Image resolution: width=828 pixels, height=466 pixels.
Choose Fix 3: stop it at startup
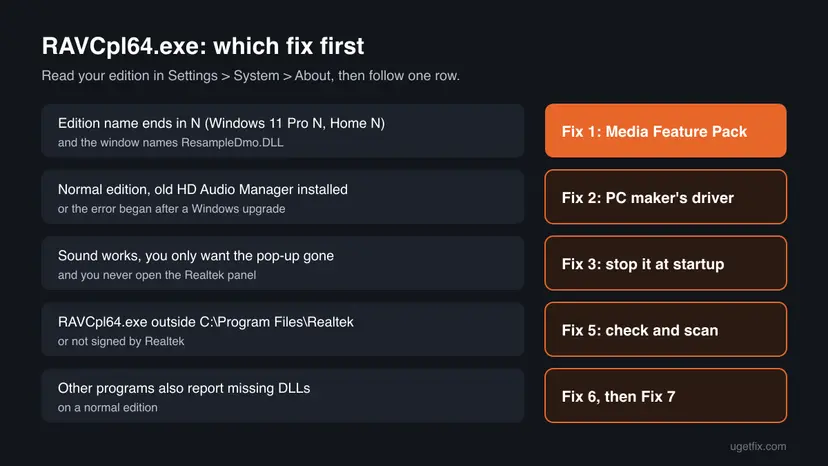665,263
